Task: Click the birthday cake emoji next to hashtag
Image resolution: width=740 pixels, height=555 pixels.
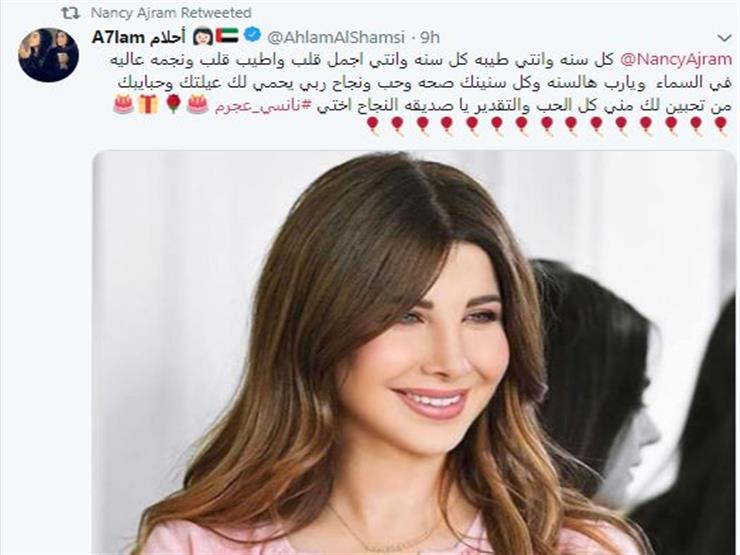Action: (x=197, y=104)
